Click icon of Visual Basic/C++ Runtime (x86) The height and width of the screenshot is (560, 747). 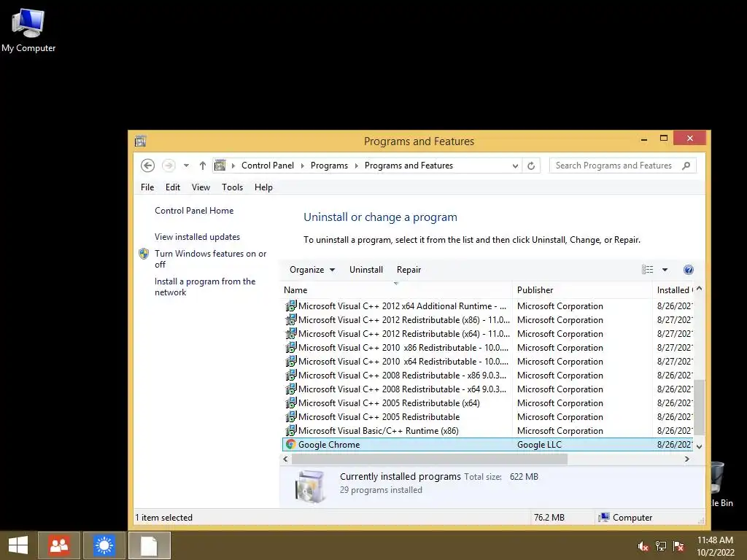coord(290,430)
